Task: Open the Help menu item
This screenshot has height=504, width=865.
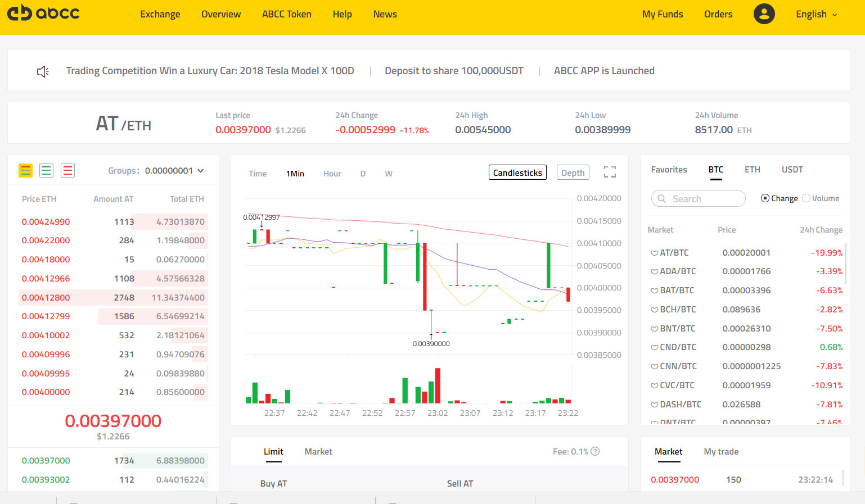Action: [x=342, y=14]
